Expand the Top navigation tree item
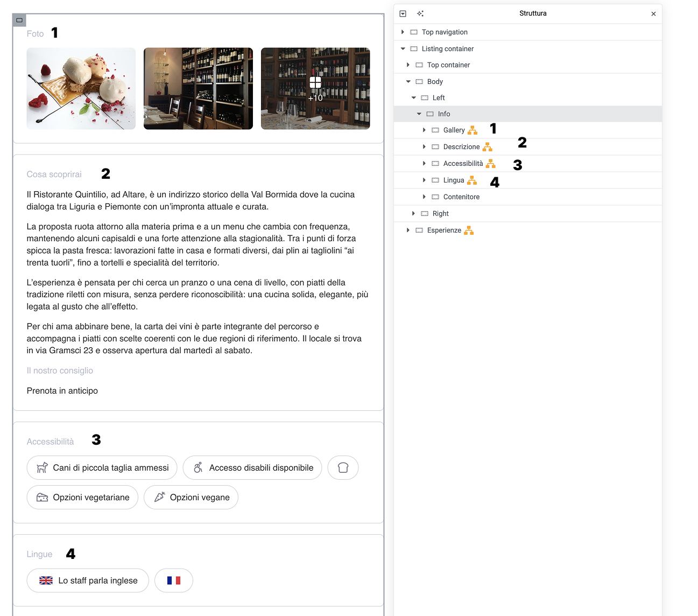Viewport: 698px width, 616px height. [x=403, y=32]
